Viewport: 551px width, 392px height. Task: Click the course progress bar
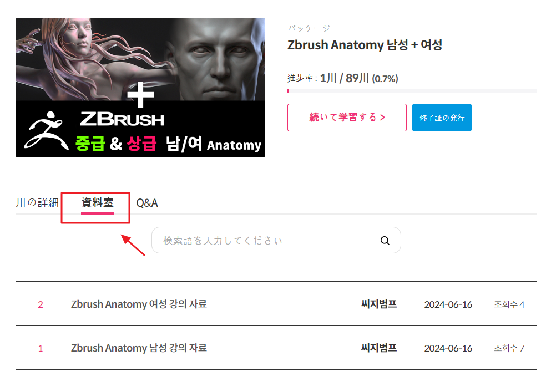(x=412, y=91)
